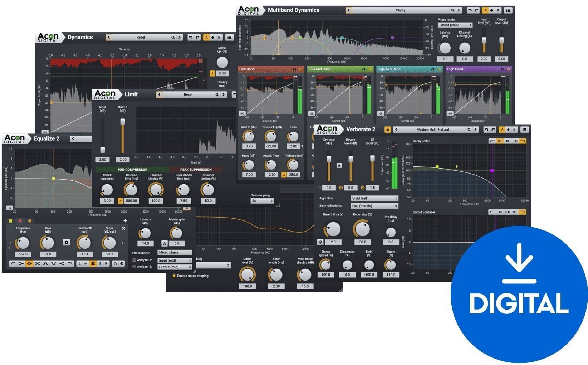Click the headphone monitor icon in Equalize 2
This screenshot has height=365, width=588.
pyautogui.click(x=115, y=264)
